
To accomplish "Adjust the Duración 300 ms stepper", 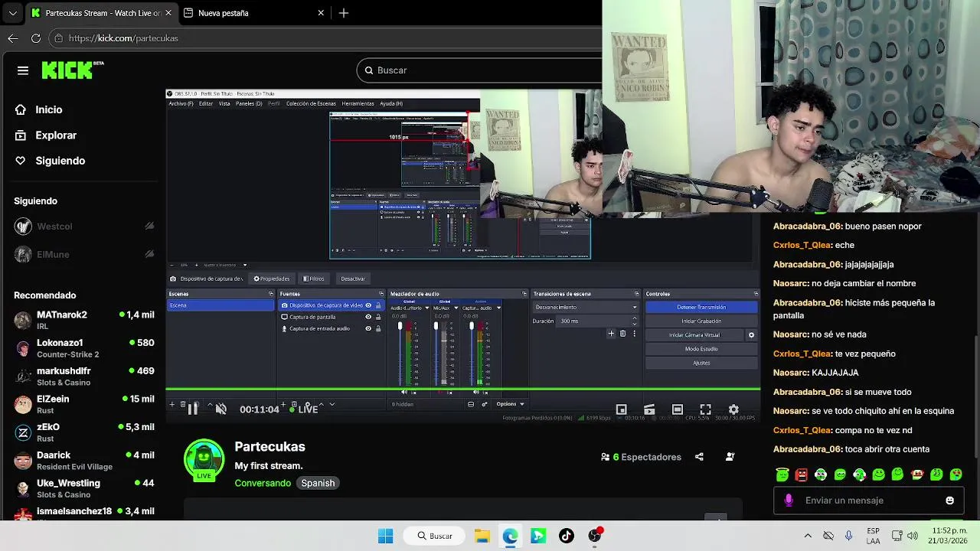I will [634, 321].
